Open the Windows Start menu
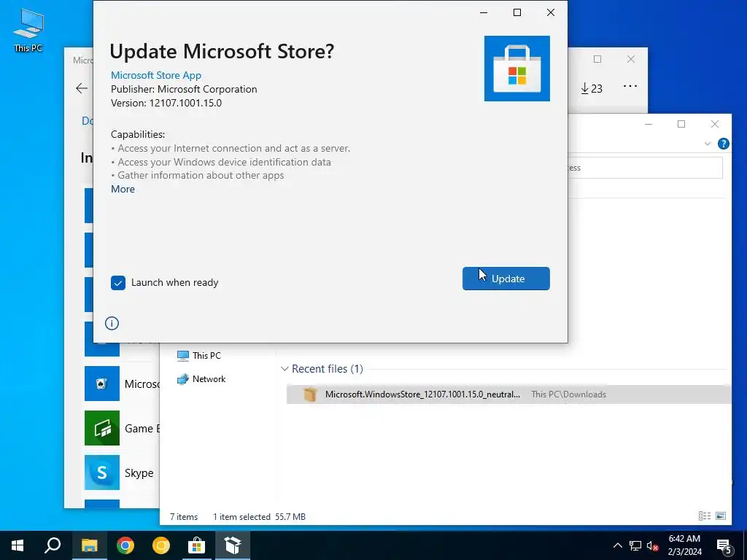 coord(18,545)
